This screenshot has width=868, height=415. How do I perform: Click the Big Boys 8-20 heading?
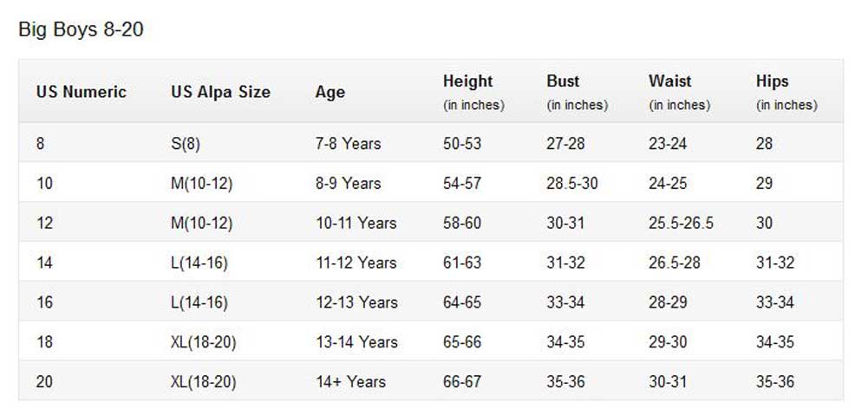(x=81, y=30)
